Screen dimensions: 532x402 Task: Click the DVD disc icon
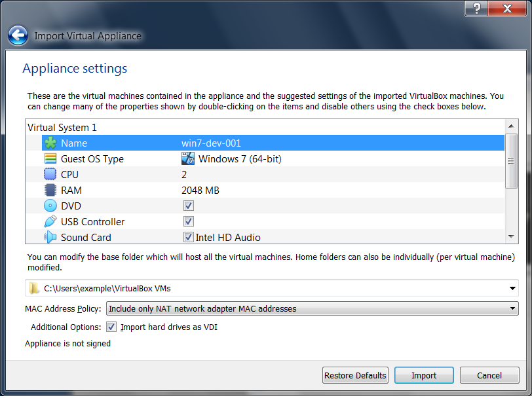(50, 206)
